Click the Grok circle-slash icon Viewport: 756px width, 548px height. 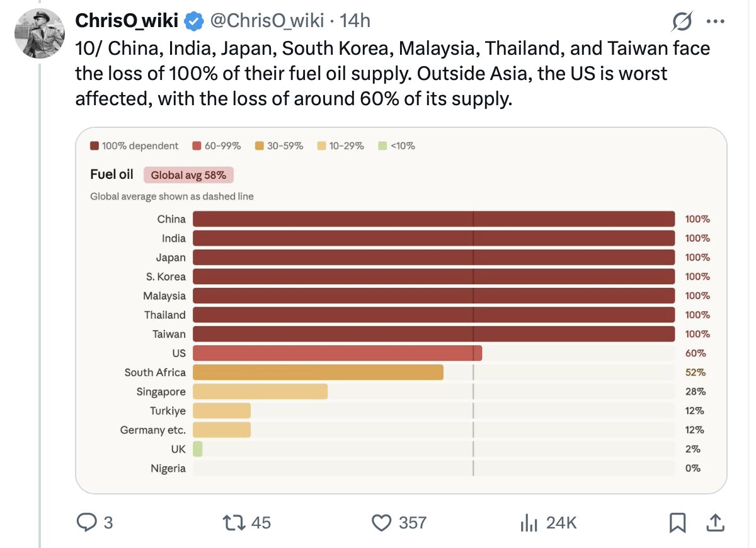pyautogui.click(x=681, y=22)
